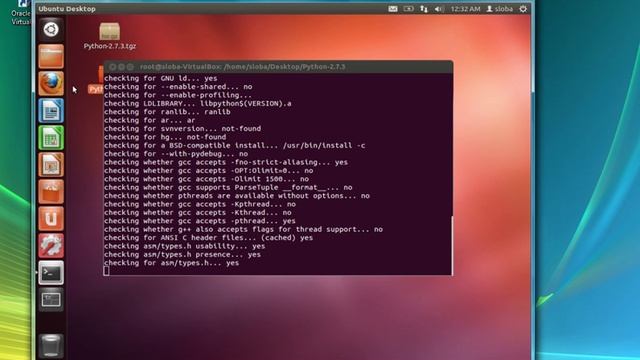Open the Files home folder launcher
This screenshot has width=640, height=360.
(x=51, y=56)
